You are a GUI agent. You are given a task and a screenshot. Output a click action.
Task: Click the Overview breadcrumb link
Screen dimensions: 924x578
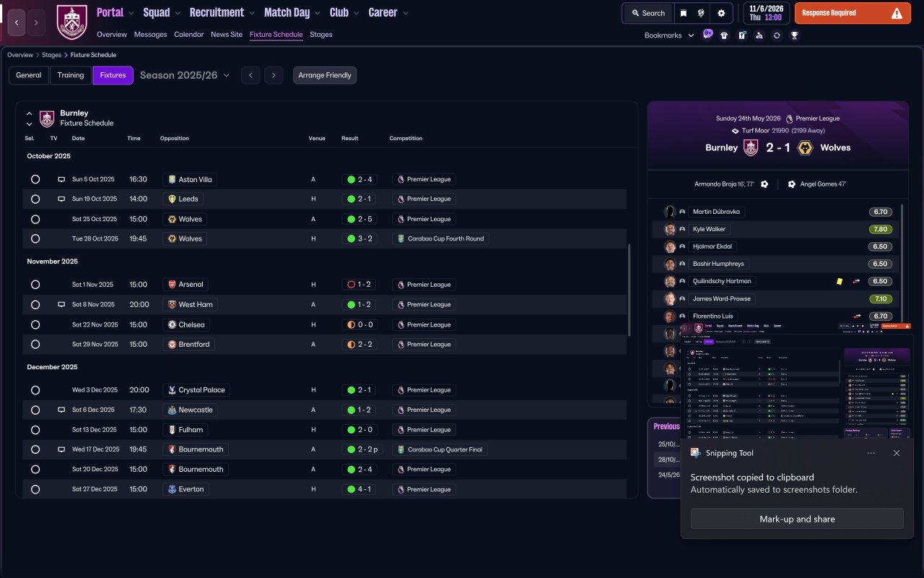pos(20,55)
